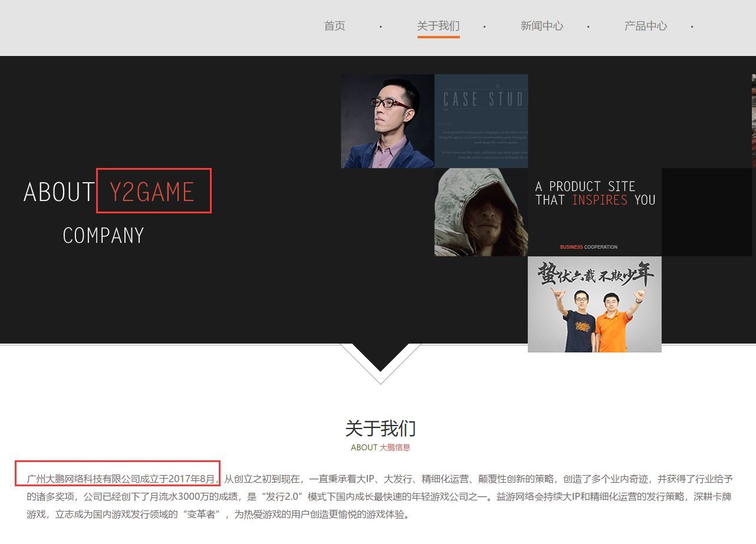Click the CASE STUDY banner image

[481, 121]
